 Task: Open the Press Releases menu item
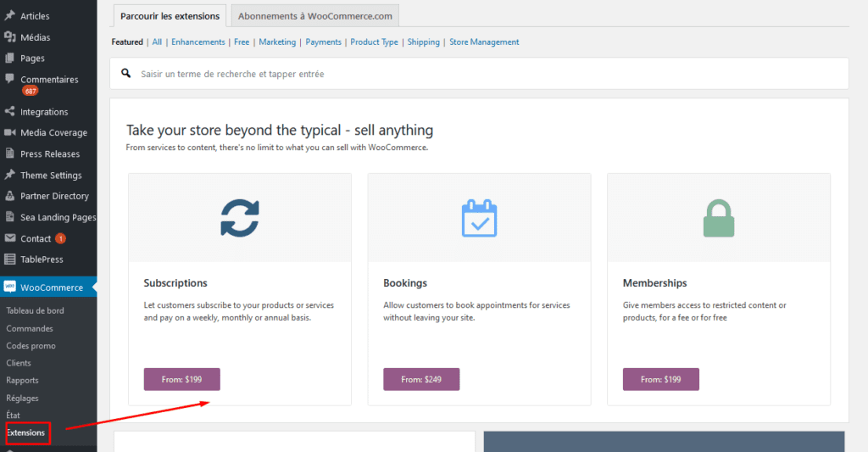[48, 153]
